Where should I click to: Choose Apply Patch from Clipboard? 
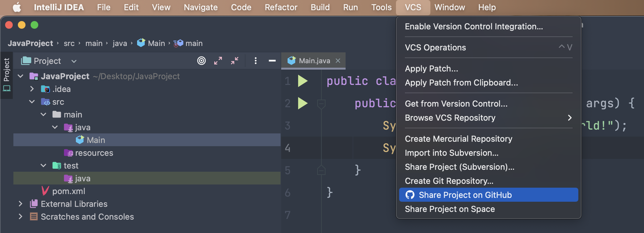coord(488,83)
